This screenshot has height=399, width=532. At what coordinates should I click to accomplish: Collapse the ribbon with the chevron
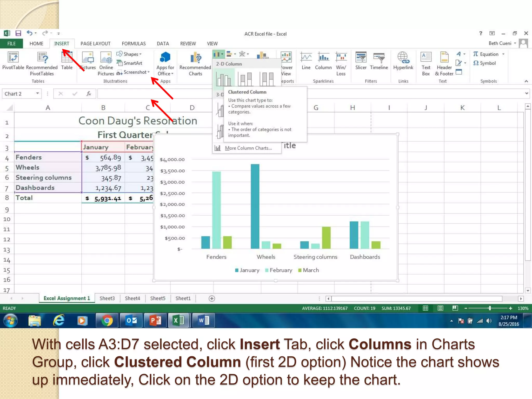pyautogui.click(x=526, y=81)
